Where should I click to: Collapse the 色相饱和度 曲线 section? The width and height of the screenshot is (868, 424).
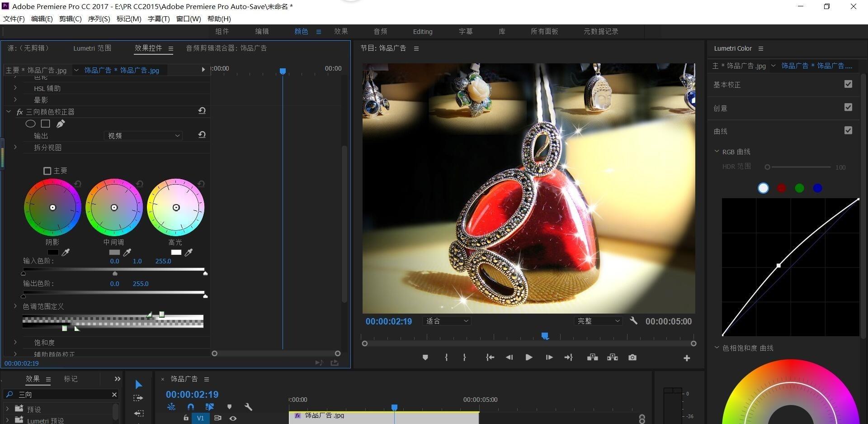(717, 348)
